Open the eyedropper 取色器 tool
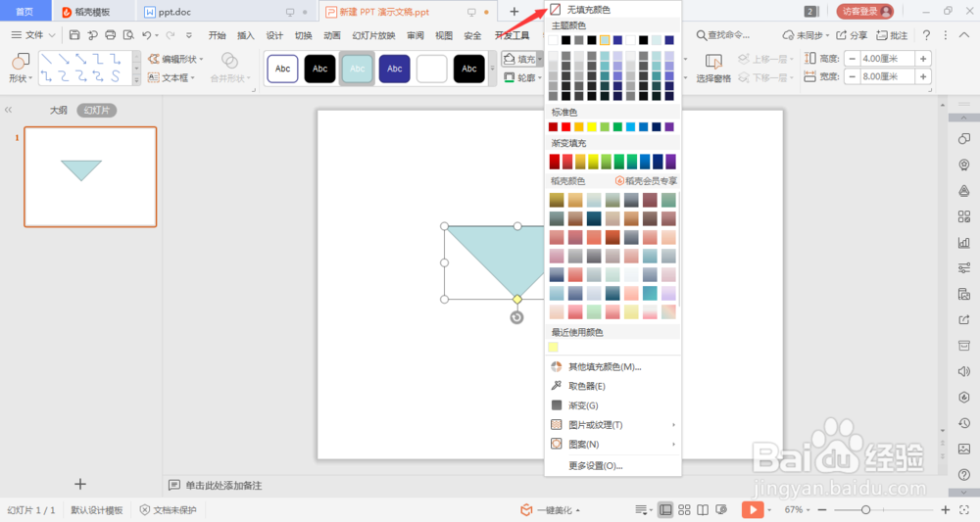The image size is (980, 522). coord(612,386)
